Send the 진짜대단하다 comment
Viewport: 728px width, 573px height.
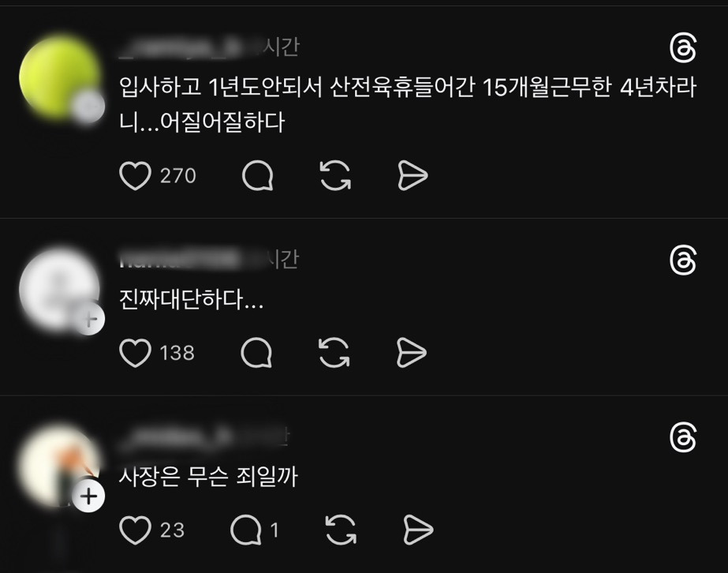412,353
